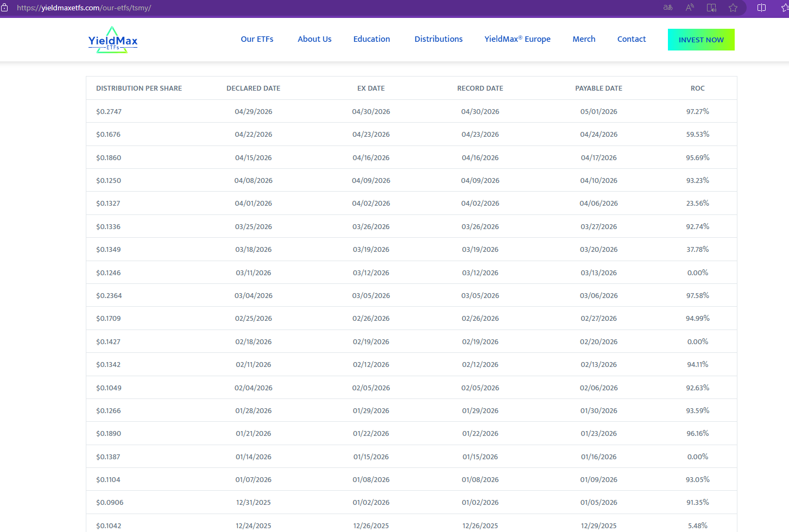
Task: Select the payable date 04/10/2026
Action: 599,181
